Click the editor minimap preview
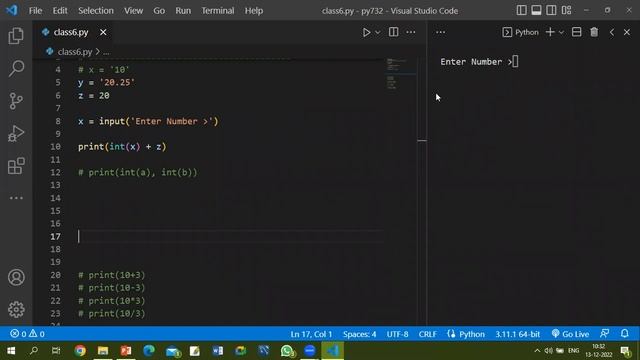640x360 pixels. (x=400, y=74)
